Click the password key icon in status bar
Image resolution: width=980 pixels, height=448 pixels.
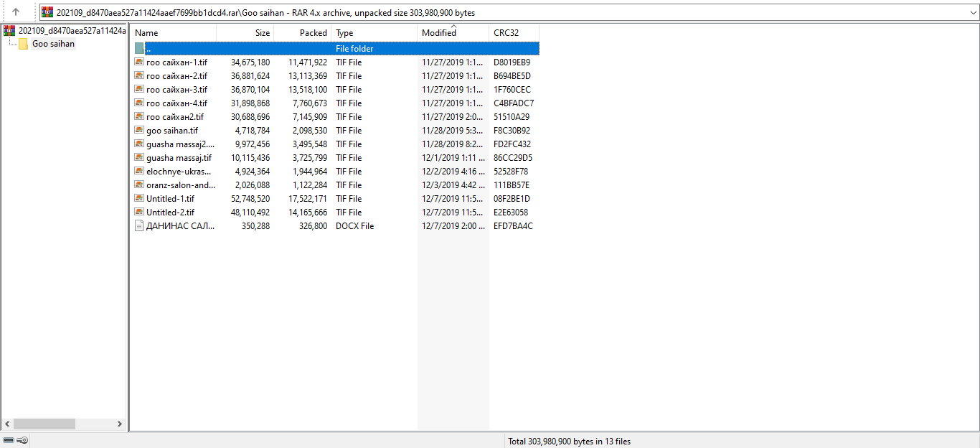point(22,440)
